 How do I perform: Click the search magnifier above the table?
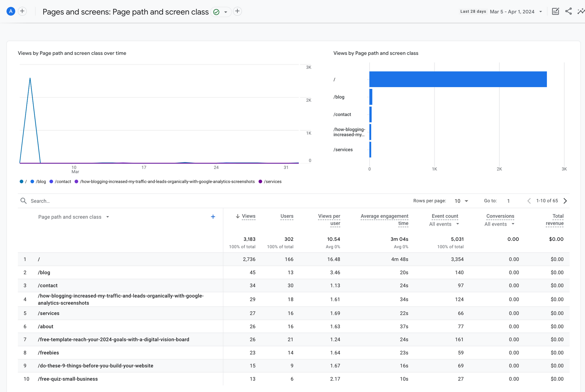23,201
